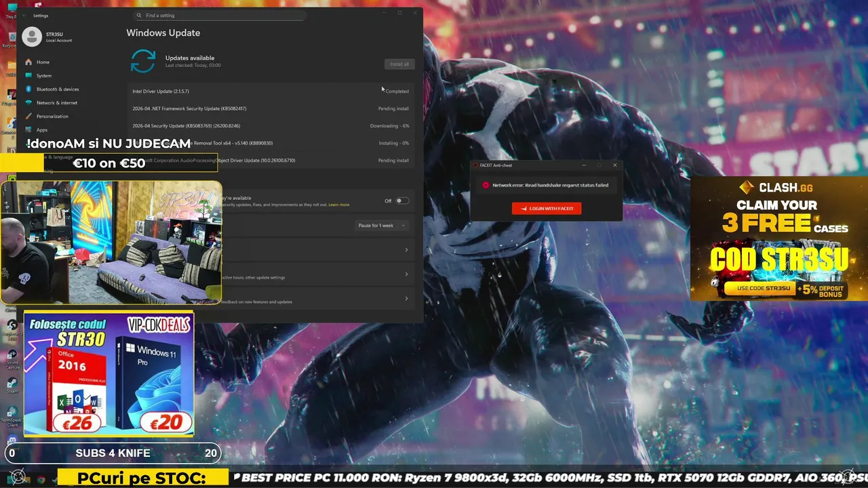Click the Install all button

coord(399,64)
